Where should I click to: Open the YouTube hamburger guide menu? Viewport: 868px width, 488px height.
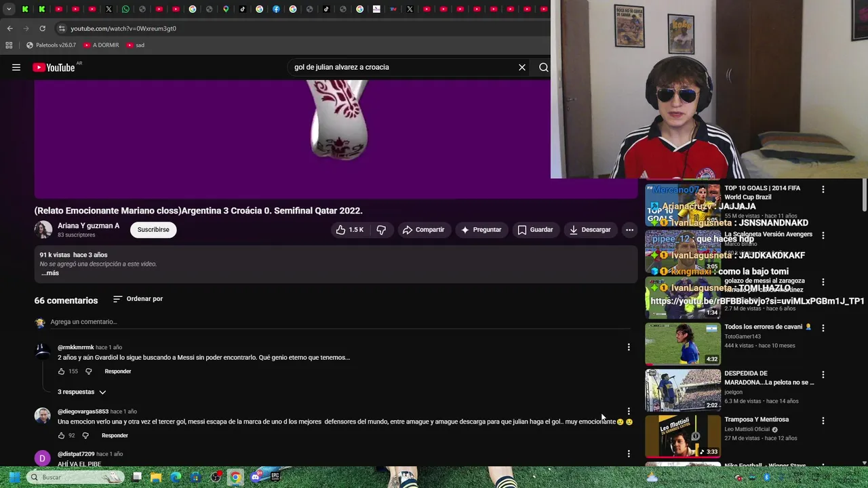tap(16, 67)
